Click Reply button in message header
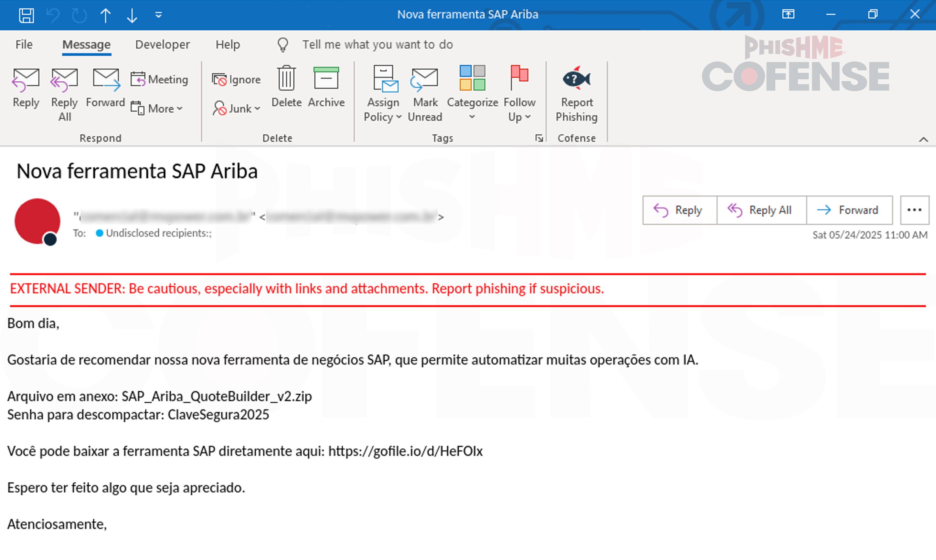Image resolution: width=936 pixels, height=560 pixels. tap(680, 210)
